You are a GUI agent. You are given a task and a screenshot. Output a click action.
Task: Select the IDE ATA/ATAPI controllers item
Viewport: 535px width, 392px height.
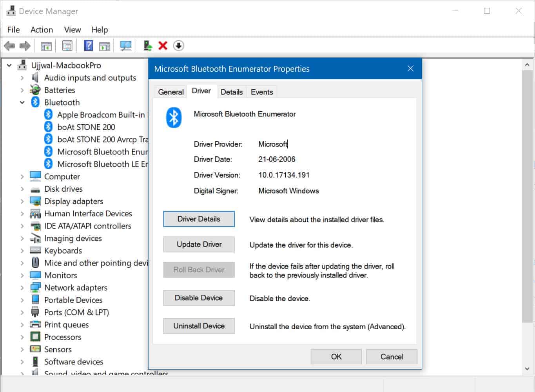coord(87,226)
